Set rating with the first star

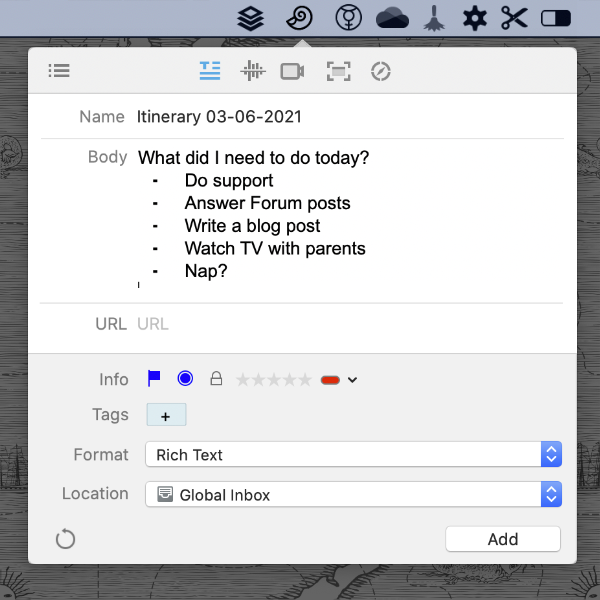(x=243, y=380)
